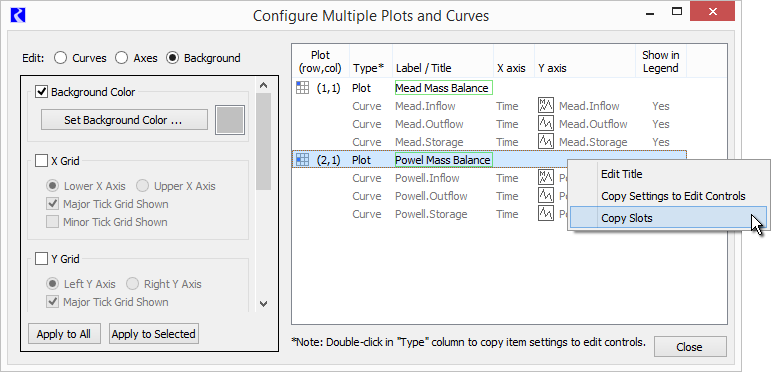This screenshot has height=372, width=771.
Task: Select the Mead.Outflow curve label
Action: coord(429,124)
